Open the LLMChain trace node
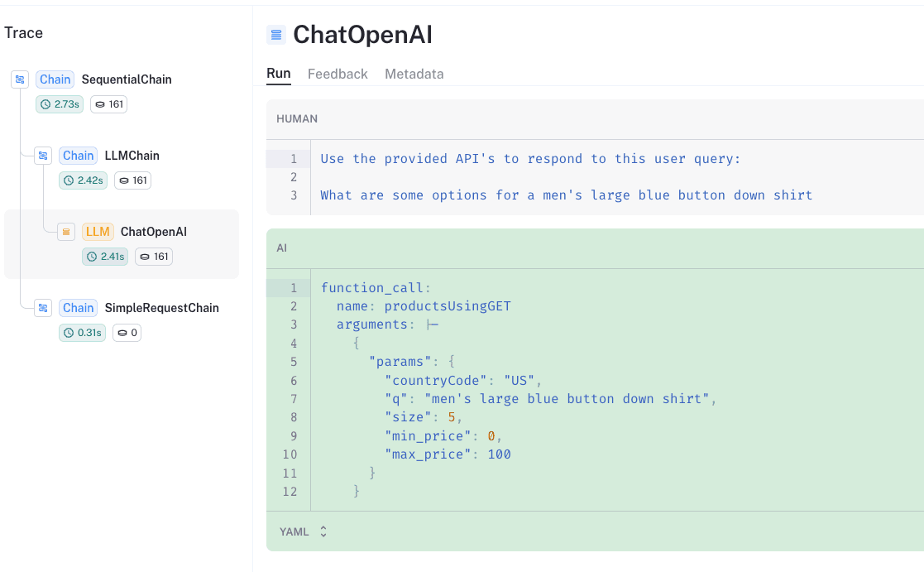 pyautogui.click(x=132, y=156)
